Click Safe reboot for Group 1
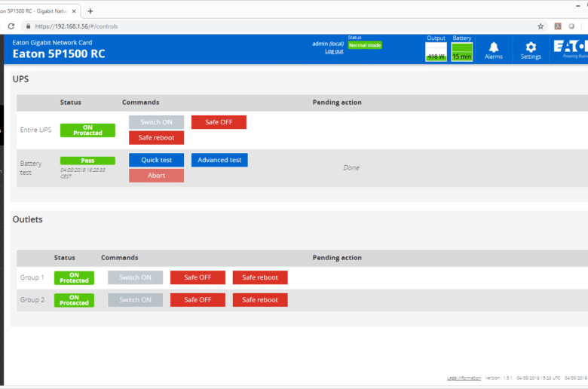The height and width of the screenshot is (389, 588). coord(260,277)
